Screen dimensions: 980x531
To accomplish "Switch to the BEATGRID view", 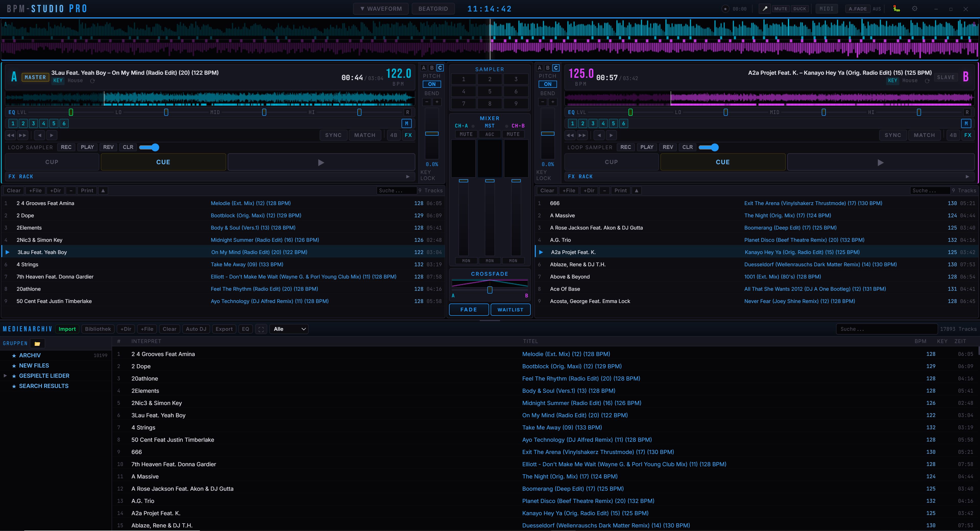I will point(433,8).
